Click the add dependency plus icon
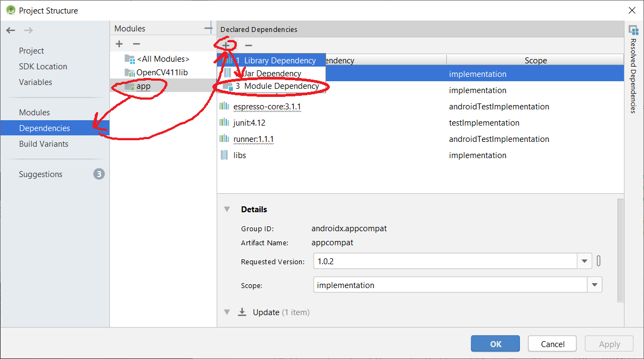The height and width of the screenshot is (359, 644). (226, 45)
